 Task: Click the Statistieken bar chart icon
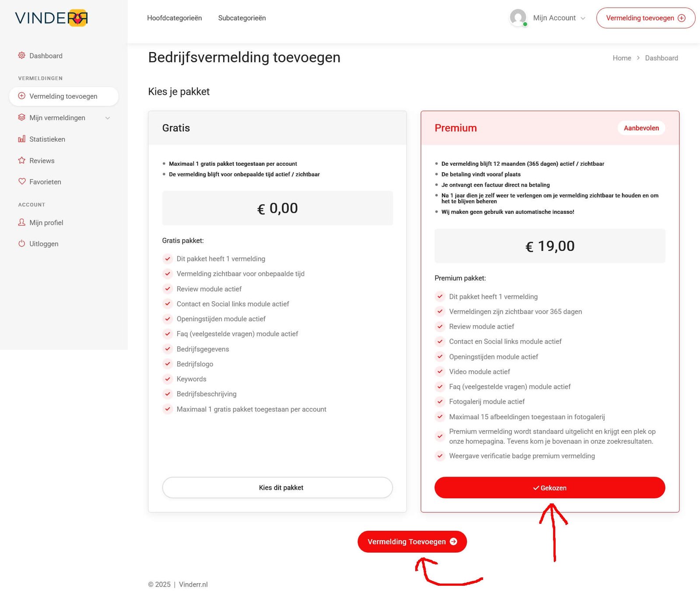coord(21,139)
